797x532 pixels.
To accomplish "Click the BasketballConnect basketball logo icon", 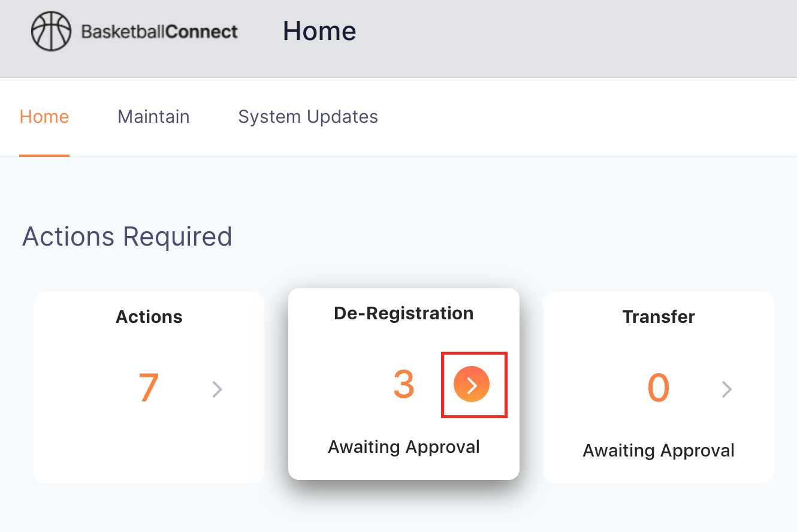I will 51,31.
